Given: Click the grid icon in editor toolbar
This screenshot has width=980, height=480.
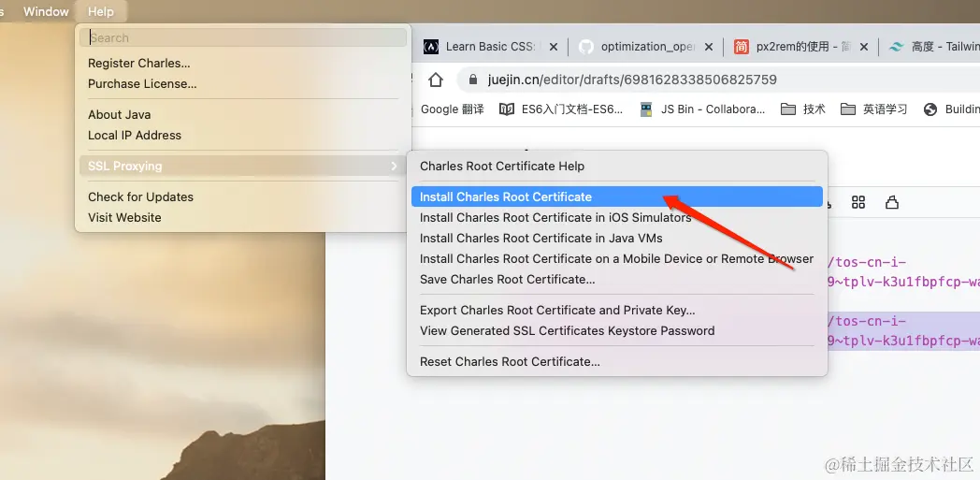Looking at the screenshot, I should pyautogui.click(x=858, y=202).
